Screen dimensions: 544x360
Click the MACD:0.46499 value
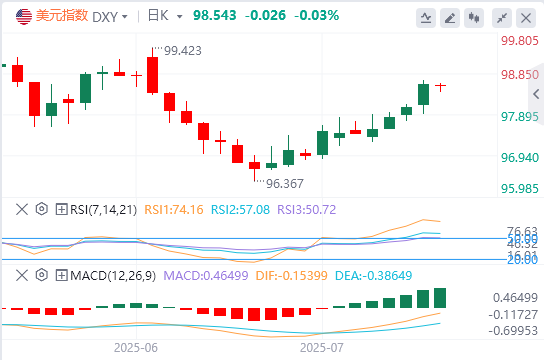(x=206, y=276)
